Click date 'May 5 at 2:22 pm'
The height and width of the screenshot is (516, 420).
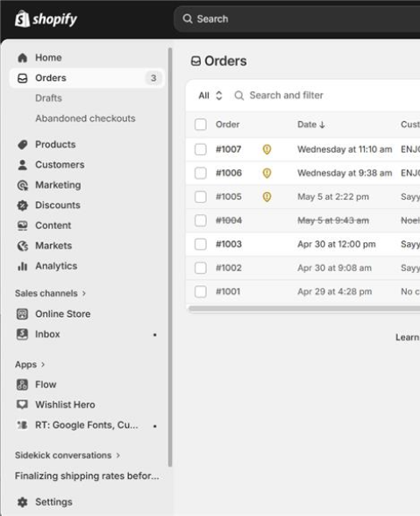click(x=333, y=197)
